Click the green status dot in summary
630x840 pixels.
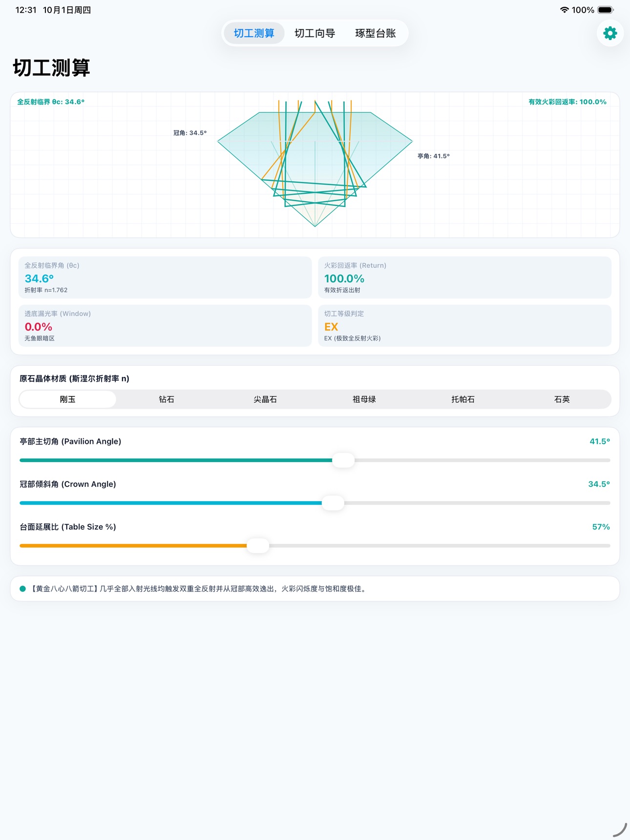coord(22,588)
